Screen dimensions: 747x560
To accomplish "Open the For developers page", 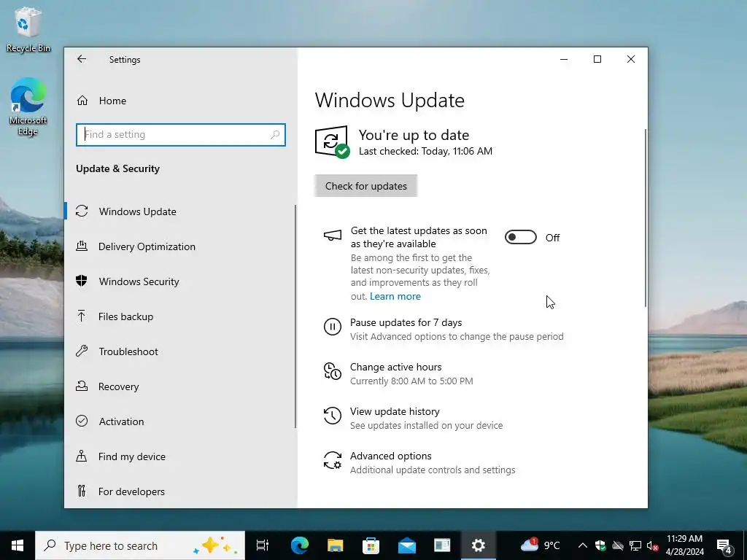I will (180, 491).
